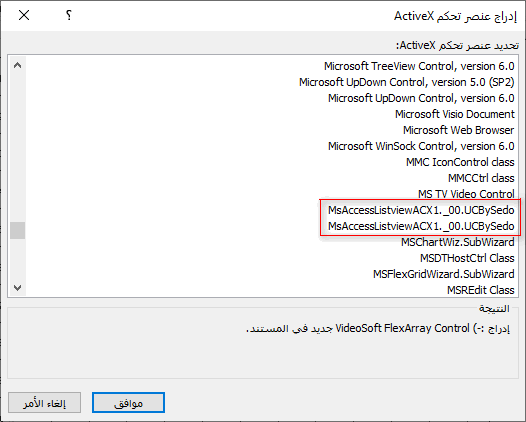Select Microsoft UpDown Control, version 6.0
Screen dimensions: 526x422
[421, 98]
